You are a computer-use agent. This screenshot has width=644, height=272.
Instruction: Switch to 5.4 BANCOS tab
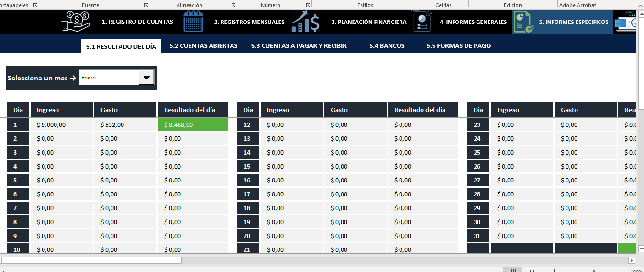tap(387, 46)
